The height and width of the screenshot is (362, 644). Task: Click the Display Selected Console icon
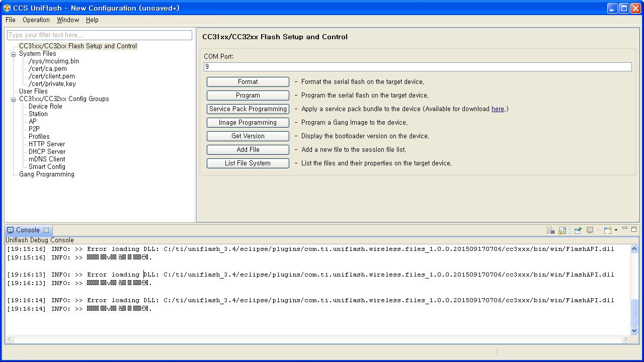tap(590, 230)
